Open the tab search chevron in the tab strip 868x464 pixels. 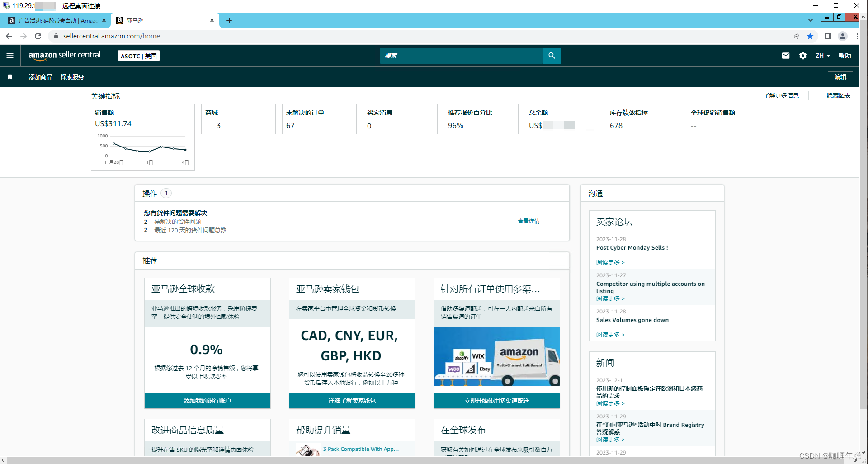[810, 20]
